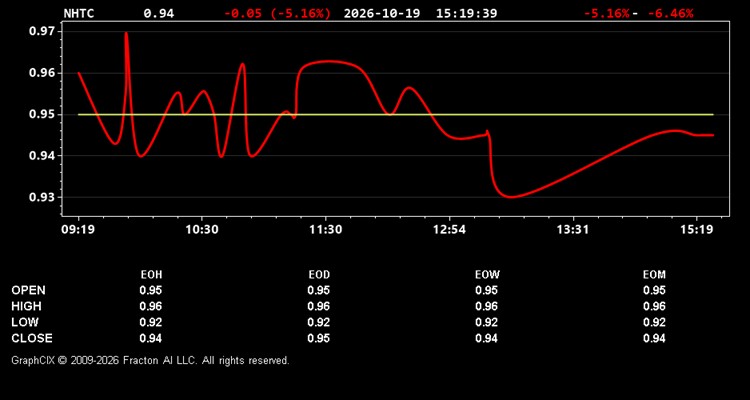Click the EOH HIGH value 0.96
Image resolution: width=750 pixels, height=400 pixels.
click(151, 306)
